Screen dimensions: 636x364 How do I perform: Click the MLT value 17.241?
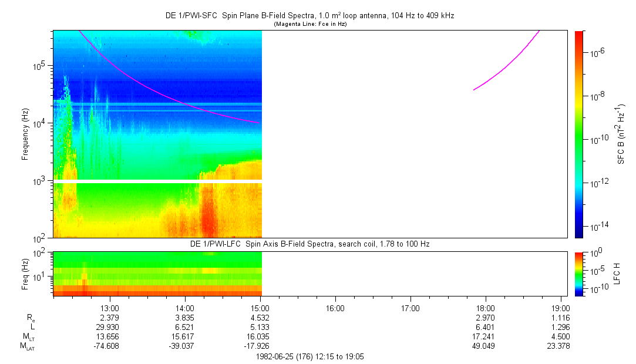coord(483,337)
